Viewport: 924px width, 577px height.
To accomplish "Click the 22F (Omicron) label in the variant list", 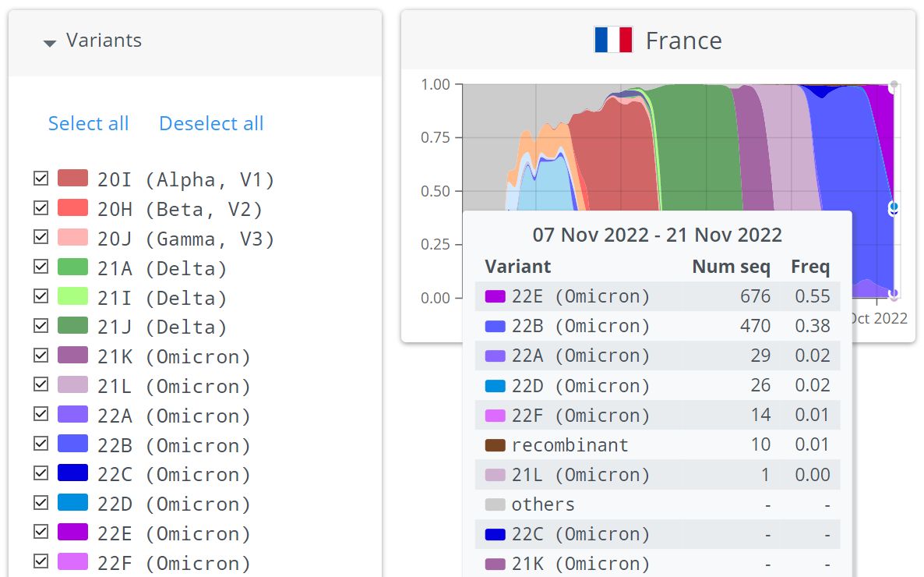I will (x=175, y=563).
